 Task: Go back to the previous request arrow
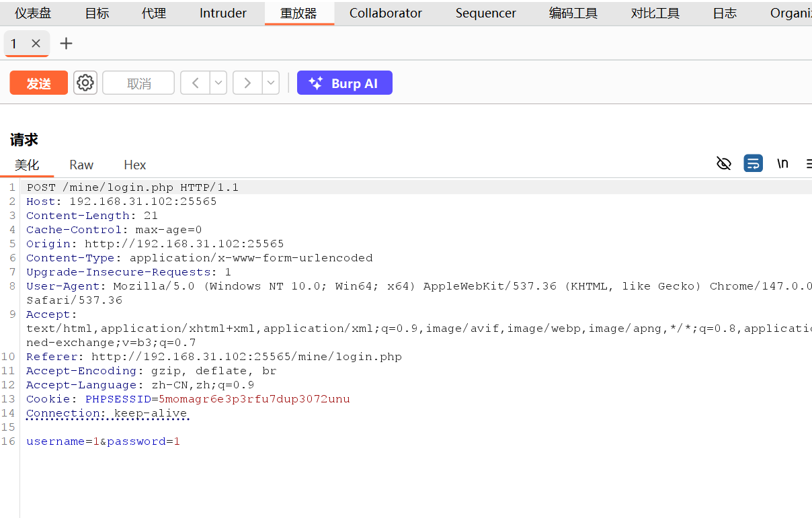[x=196, y=83]
